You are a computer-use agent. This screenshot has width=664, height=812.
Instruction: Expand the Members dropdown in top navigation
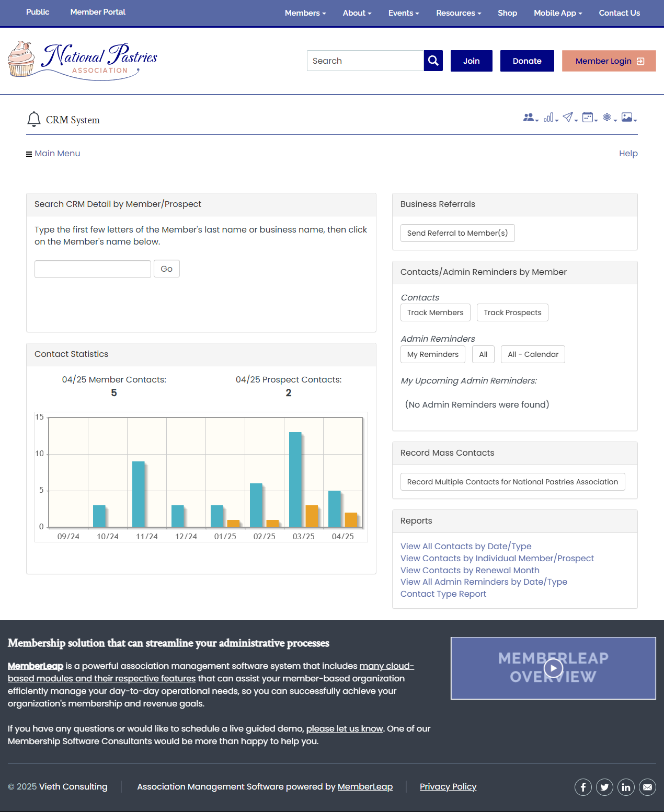305,13
